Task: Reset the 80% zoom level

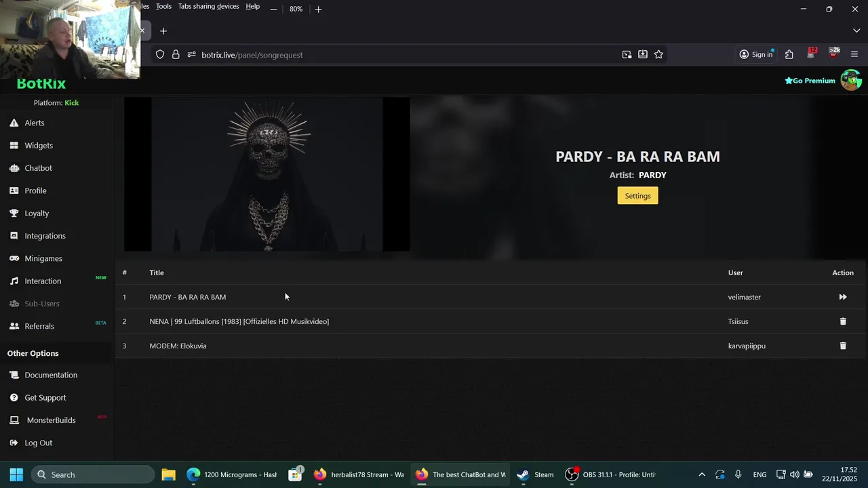Action: coord(296,9)
